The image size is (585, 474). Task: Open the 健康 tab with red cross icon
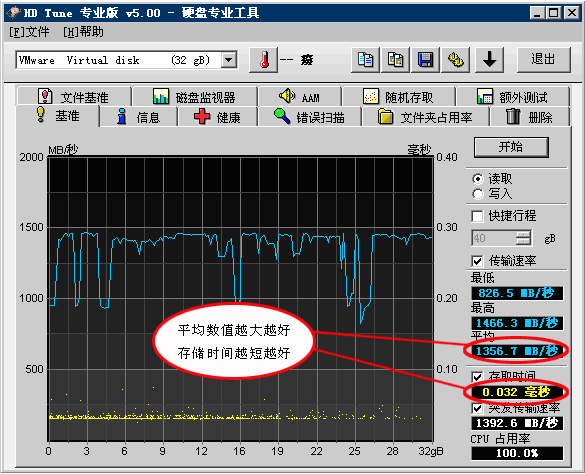pyautogui.click(x=217, y=117)
